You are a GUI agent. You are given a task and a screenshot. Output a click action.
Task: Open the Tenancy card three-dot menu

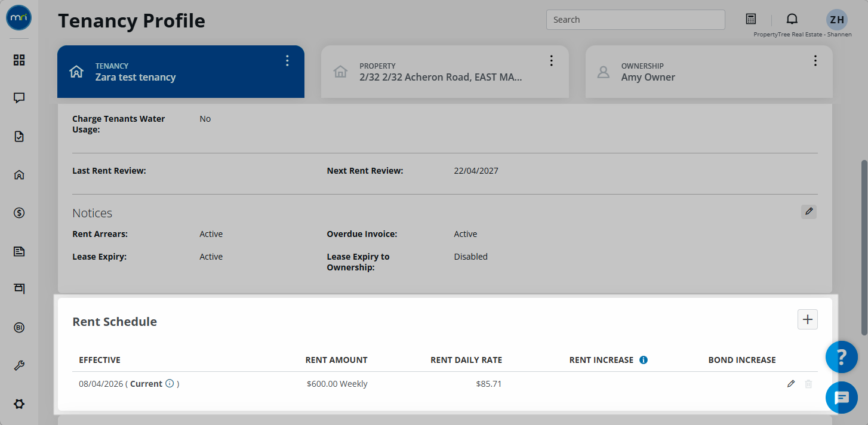coord(287,60)
